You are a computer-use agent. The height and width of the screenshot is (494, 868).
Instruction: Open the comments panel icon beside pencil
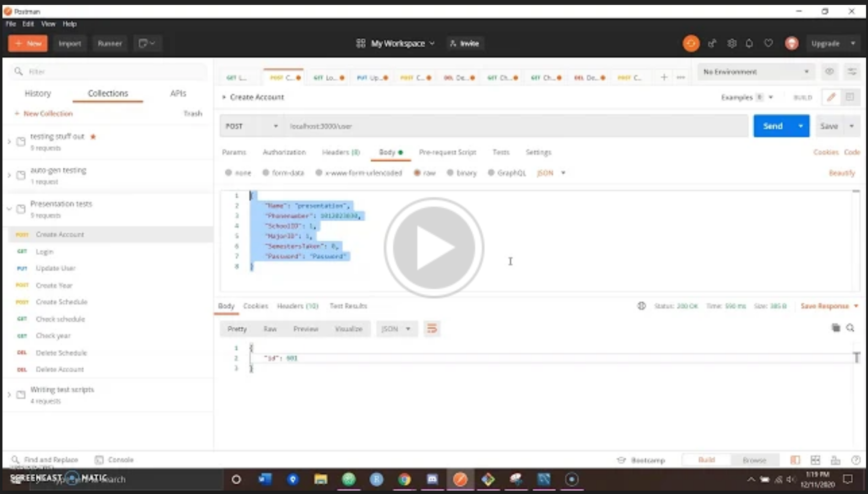[x=850, y=97]
